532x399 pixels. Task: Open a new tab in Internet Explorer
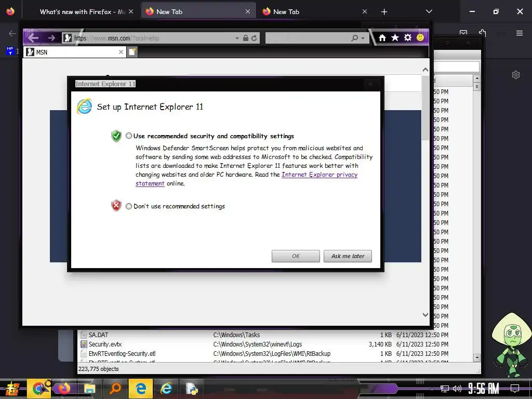[132, 52]
